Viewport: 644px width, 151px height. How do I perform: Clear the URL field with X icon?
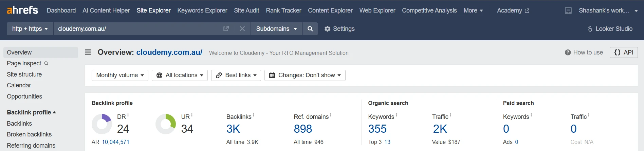coord(242,29)
